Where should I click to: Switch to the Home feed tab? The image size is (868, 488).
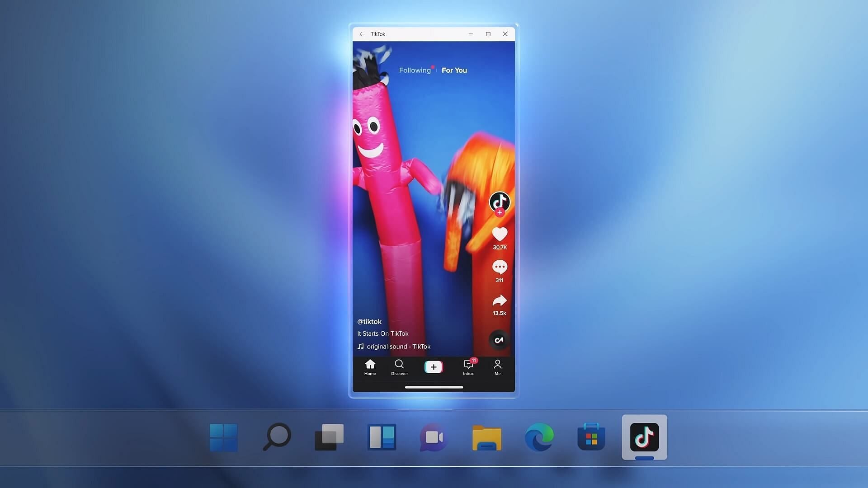[x=370, y=366]
